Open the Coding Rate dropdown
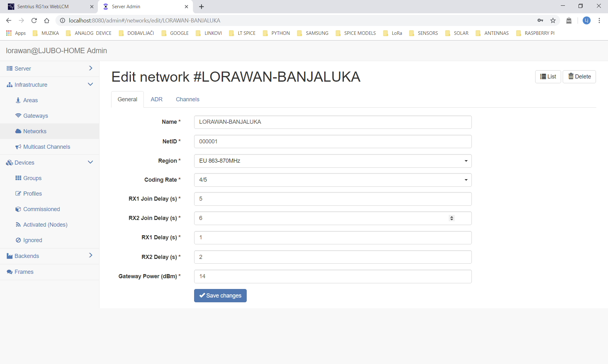Screen dimensions: 608x364 click(465, 180)
